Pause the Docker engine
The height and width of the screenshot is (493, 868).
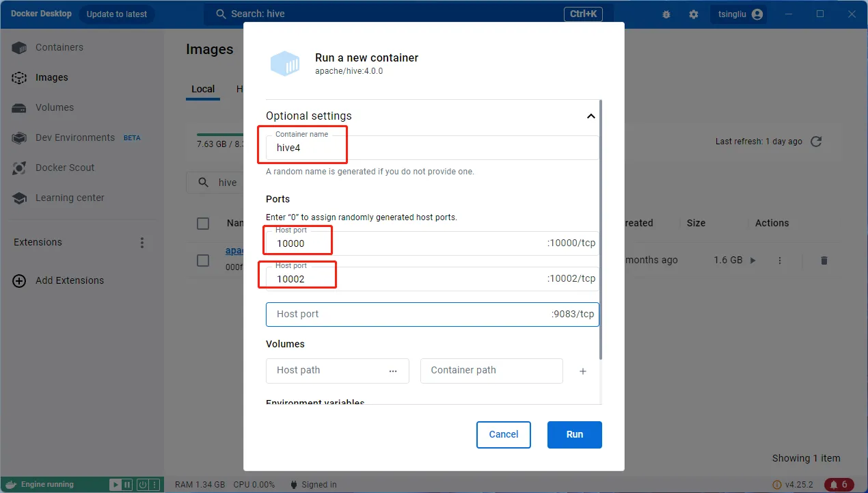[127, 485]
